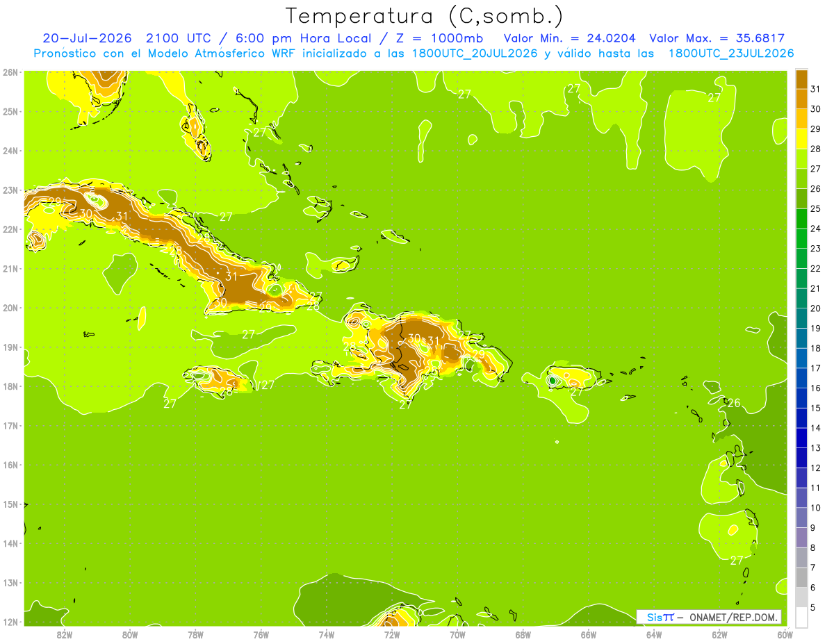Click the '26N' latitude axis label
Image resolution: width=834 pixels, height=644 pixels.
[10, 72]
